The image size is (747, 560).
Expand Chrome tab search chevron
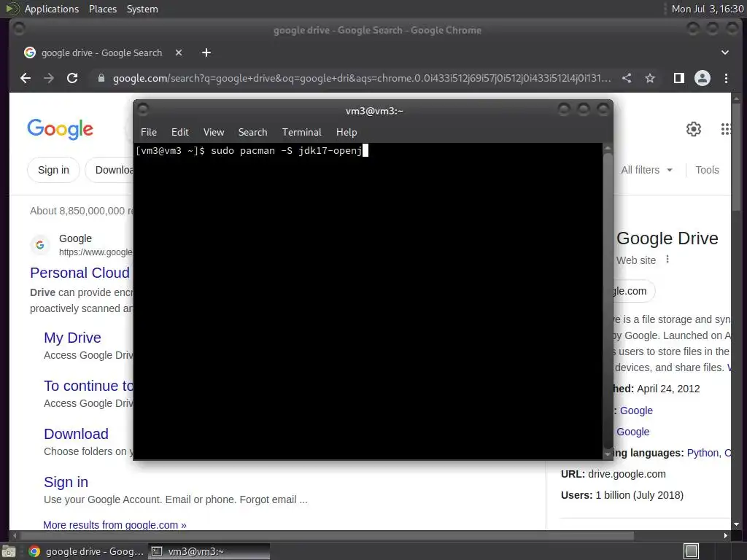pyautogui.click(x=724, y=52)
